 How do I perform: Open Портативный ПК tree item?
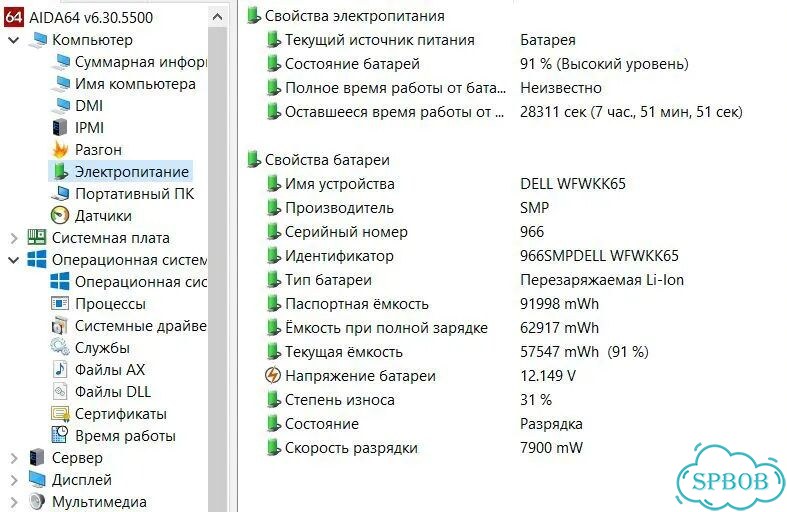coord(135,194)
